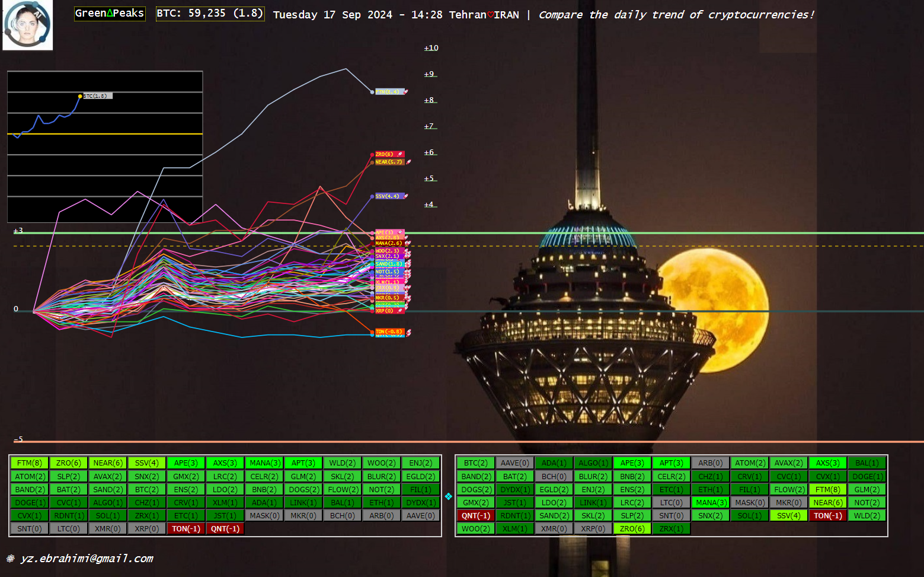Select BTC(2) in the right alphabetical panel
The width and height of the screenshot is (924, 577).
tap(476, 463)
